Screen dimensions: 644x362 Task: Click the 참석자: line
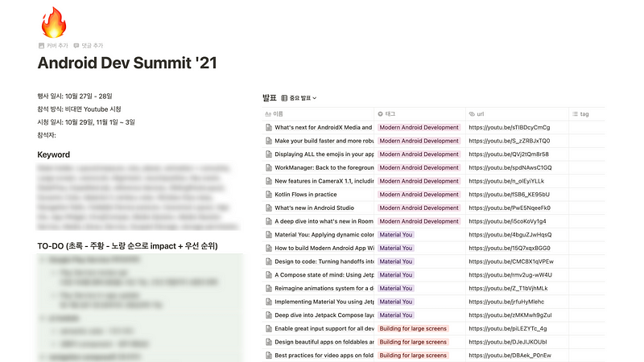(x=47, y=135)
